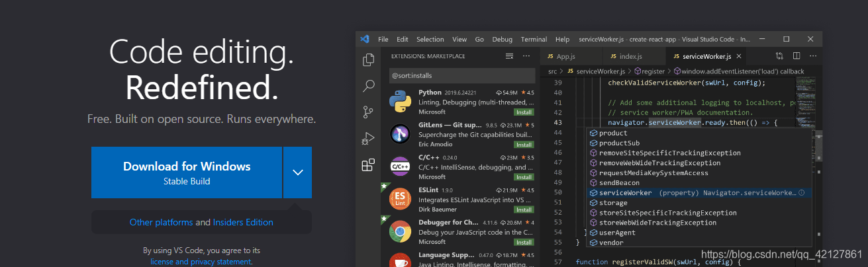Viewport: 868px width, 267px height.
Task: Select removeSiteSpecificTrackingException suggestion
Action: [700, 153]
